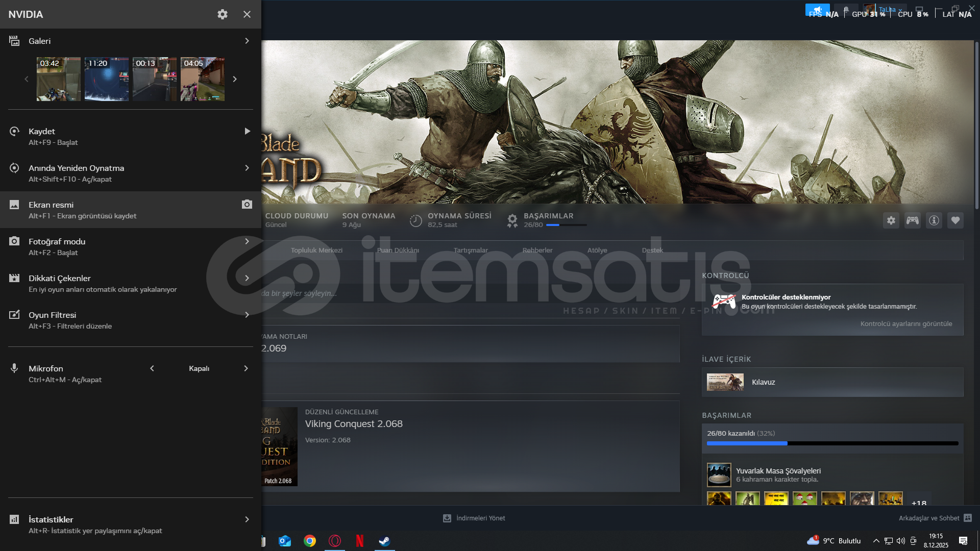Click Kontrolcü ayarlarını görüntüle link
Viewport: 980px width, 551px height.
[906, 323]
